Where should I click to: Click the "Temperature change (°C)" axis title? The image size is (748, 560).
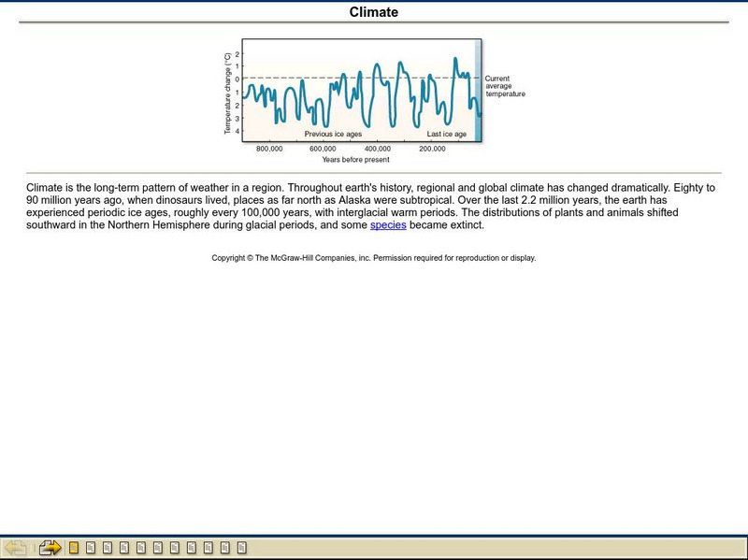pos(227,93)
